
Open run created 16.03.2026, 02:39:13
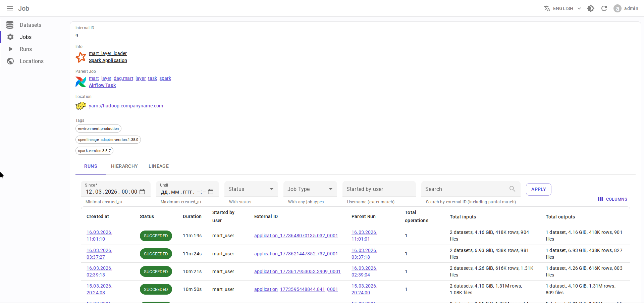click(x=99, y=271)
